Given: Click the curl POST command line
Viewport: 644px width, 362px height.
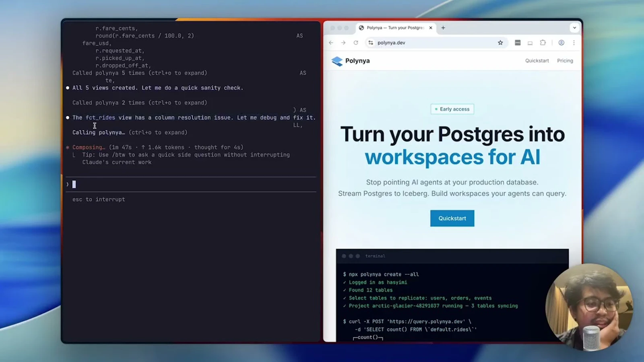Looking at the screenshot, I should click(407, 322).
